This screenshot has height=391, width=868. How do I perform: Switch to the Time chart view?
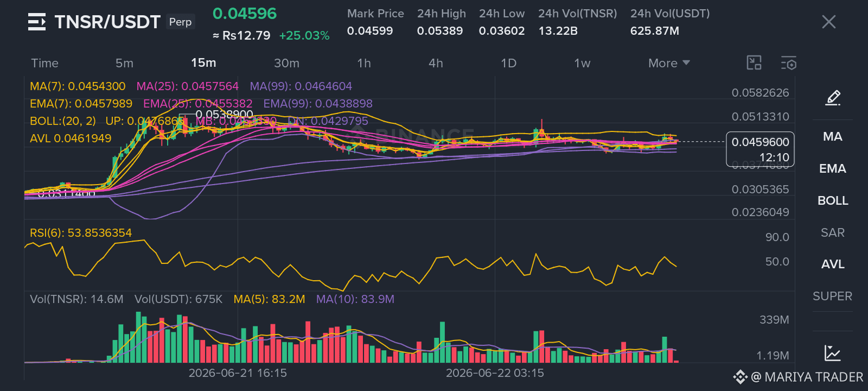tap(44, 63)
